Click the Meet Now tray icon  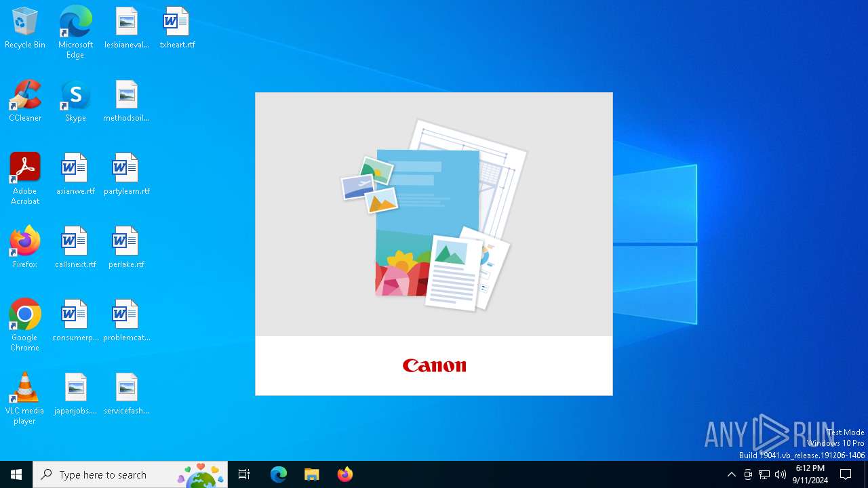tap(748, 474)
